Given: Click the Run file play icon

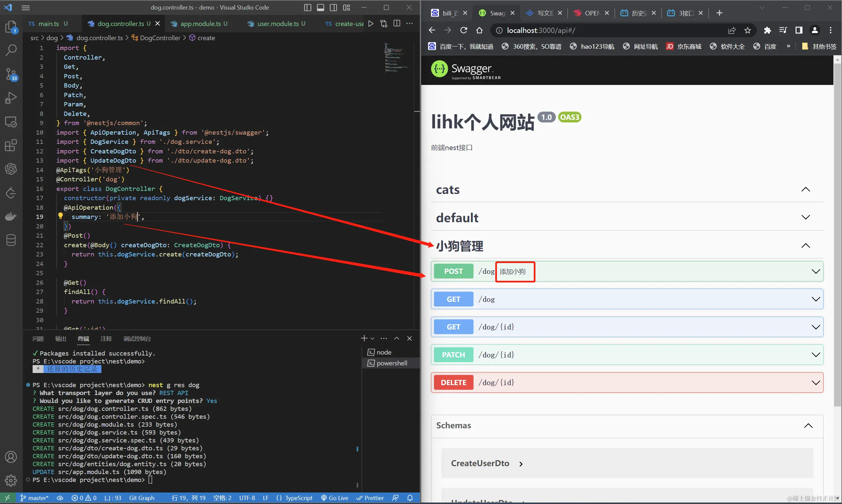Looking at the screenshot, I should point(371,23).
